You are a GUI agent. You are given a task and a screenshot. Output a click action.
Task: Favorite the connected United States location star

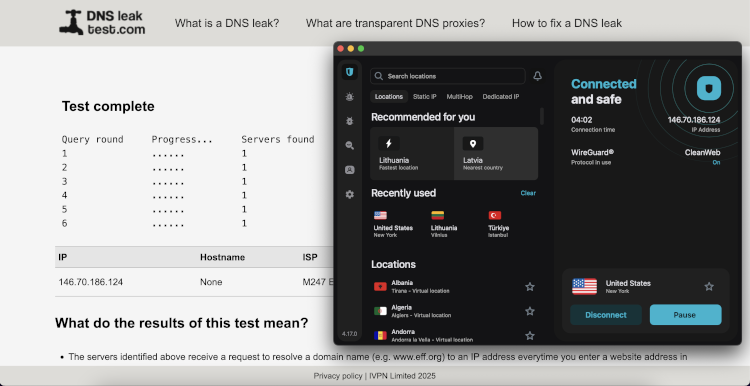pyautogui.click(x=709, y=287)
